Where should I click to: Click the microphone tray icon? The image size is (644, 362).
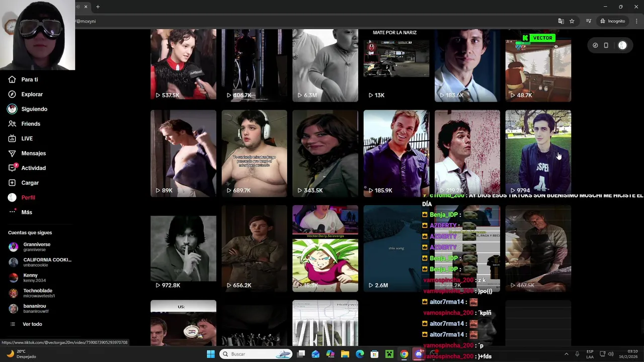click(x=577, y=354)
